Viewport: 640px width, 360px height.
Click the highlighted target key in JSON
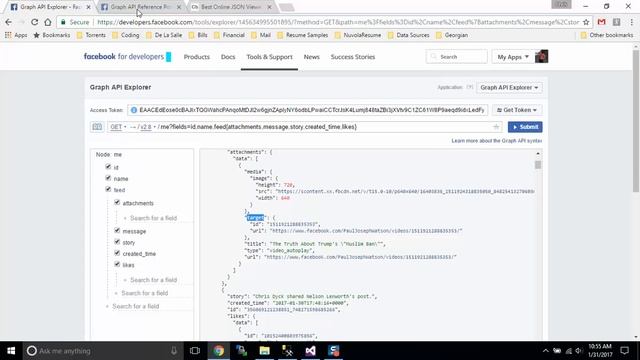pos(256,218)
